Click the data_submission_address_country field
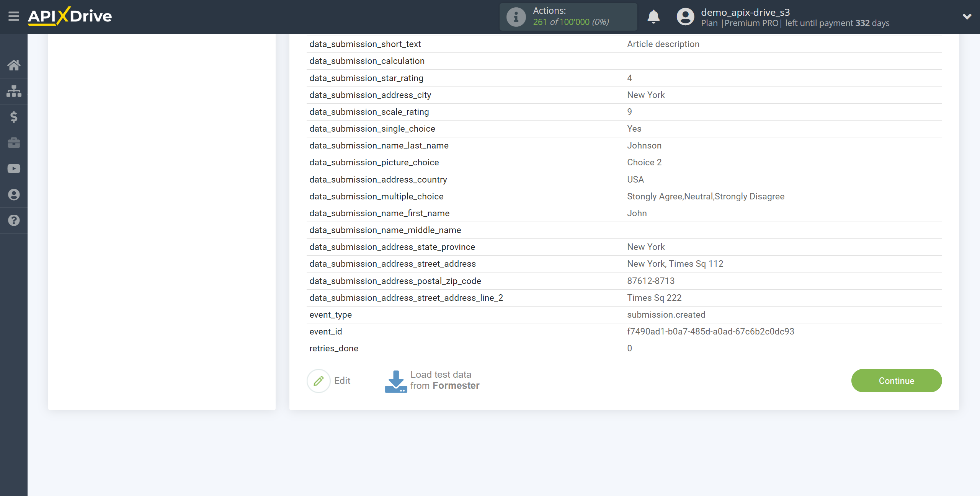The image size is (980, 496). [x=378, y=179]
